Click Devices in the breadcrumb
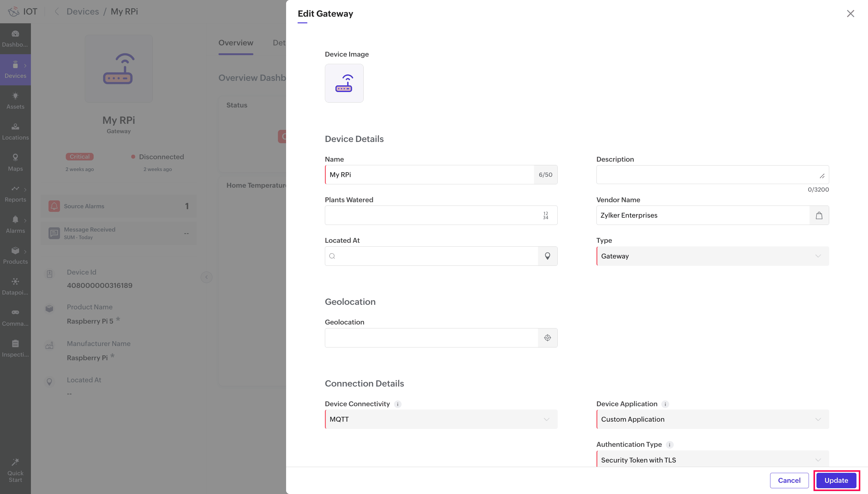 82,12
